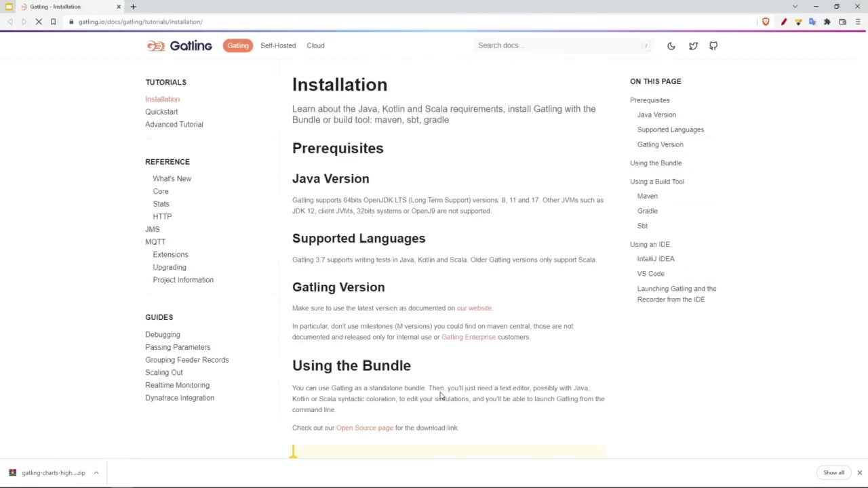Image resolution: width=868 pixels, height=488 pixels.
Task: Show all downloads button
Action: tap(833, 472)
